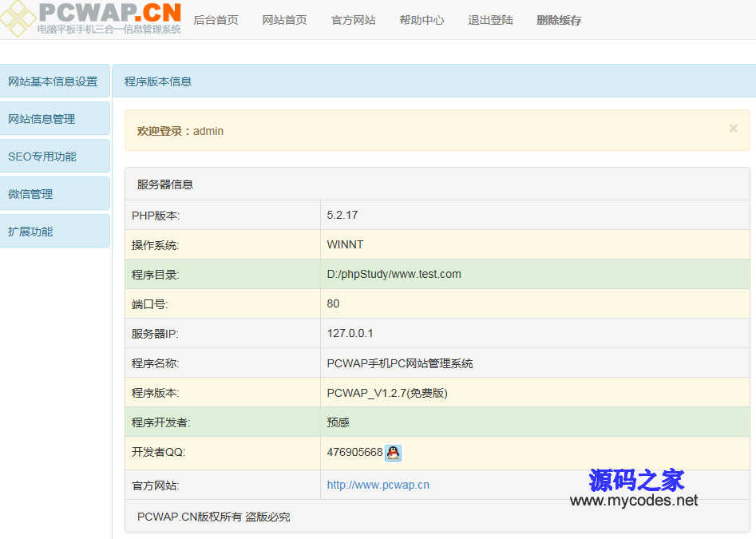
Task: Click the 操作系统 row label
Action: 155,245
